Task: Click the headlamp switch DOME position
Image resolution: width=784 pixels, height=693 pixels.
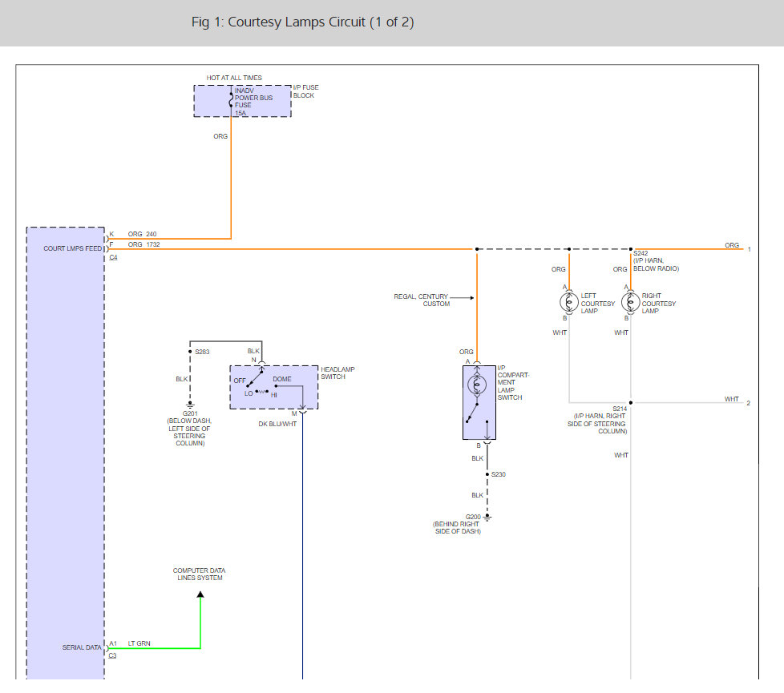Action: (x=282, y=379)
